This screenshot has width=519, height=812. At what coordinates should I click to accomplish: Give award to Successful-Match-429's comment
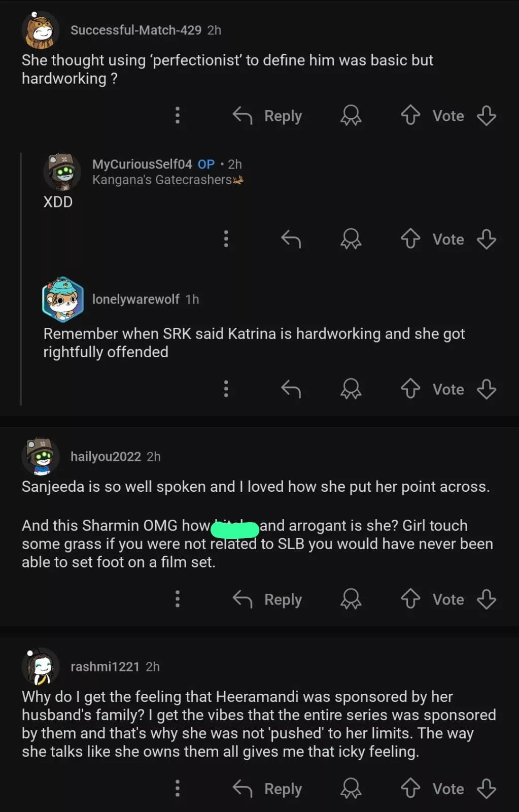coord(351,115)
